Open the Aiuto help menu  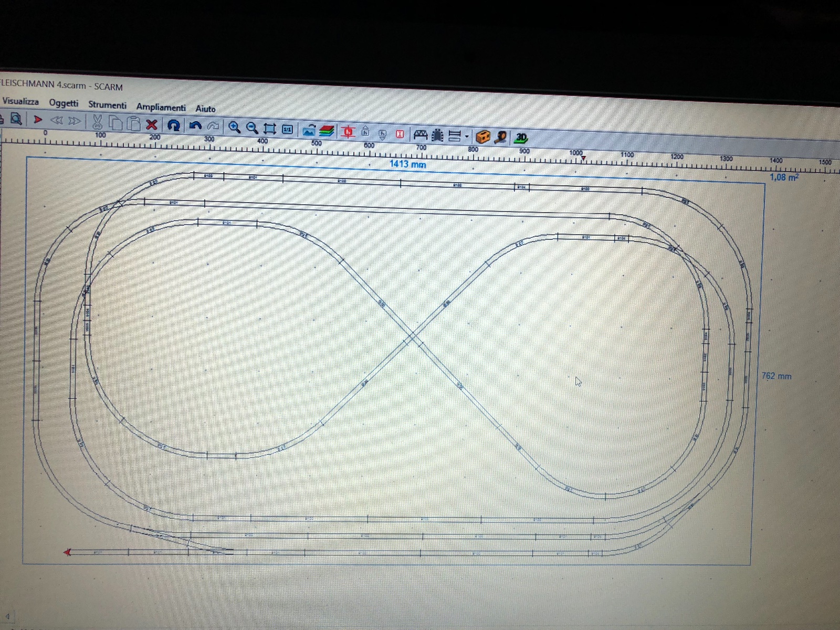(205, 109)
